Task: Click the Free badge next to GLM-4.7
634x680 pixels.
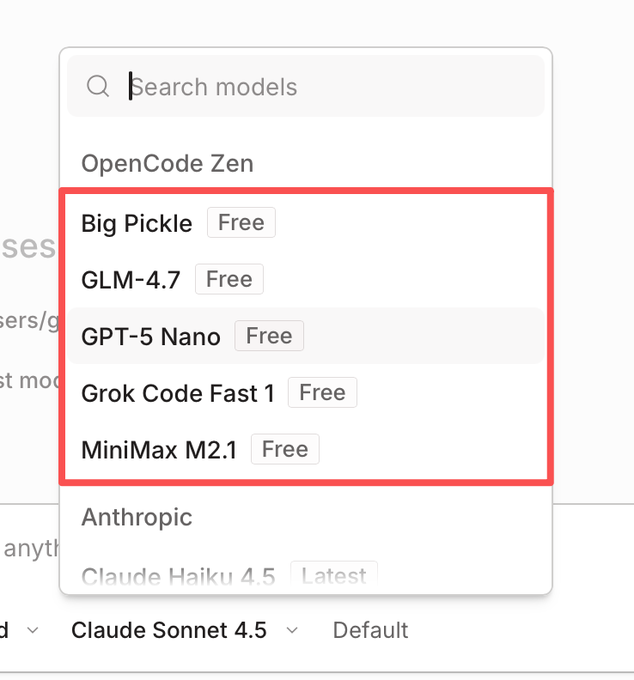Action: (229, 279)
